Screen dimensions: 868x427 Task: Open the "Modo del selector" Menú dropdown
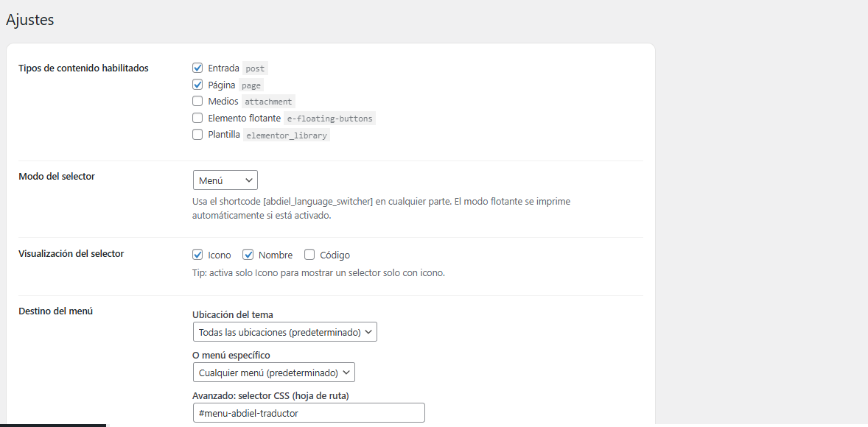pyautogui.click(x=225, y=180)
